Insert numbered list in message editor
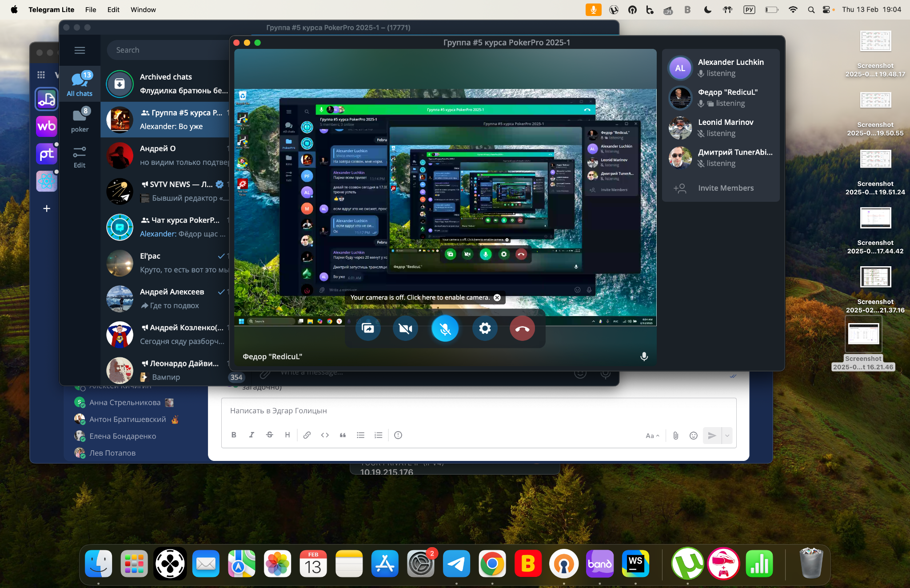The height and width of the screenshot is (588, 910). (x=378, y=435)
